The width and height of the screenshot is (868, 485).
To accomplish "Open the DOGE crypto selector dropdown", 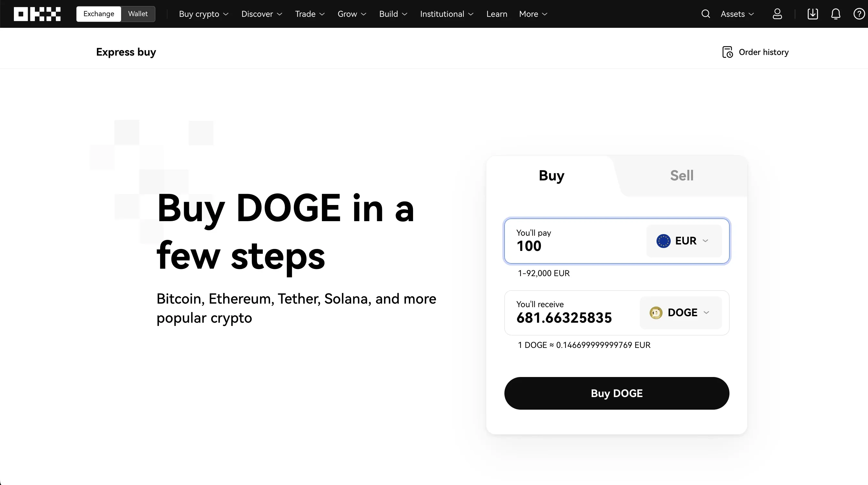I will pos(680,313).
